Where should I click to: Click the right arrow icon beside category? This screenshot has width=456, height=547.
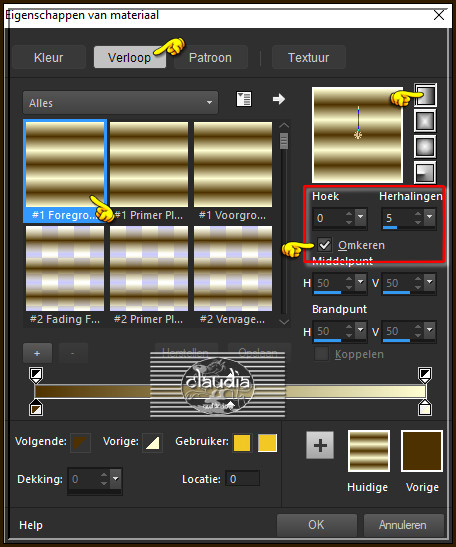[x=279, y=99]
